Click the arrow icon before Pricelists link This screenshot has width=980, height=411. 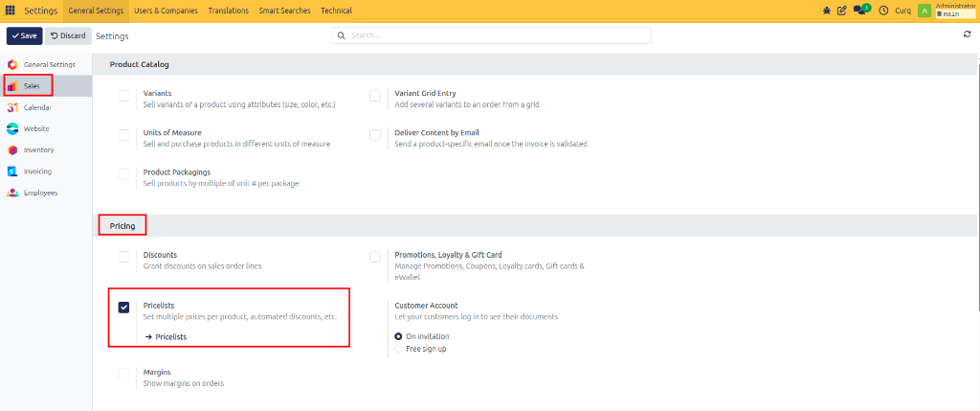click(x=148, y=336)
